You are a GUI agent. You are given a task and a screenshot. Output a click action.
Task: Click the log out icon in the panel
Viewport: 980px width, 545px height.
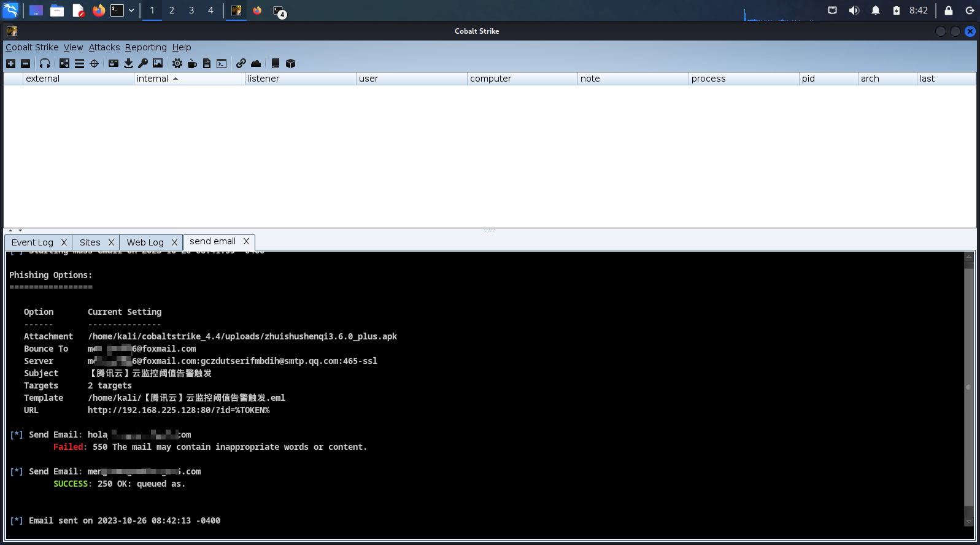pyautogui.click(x=970, y=10)
